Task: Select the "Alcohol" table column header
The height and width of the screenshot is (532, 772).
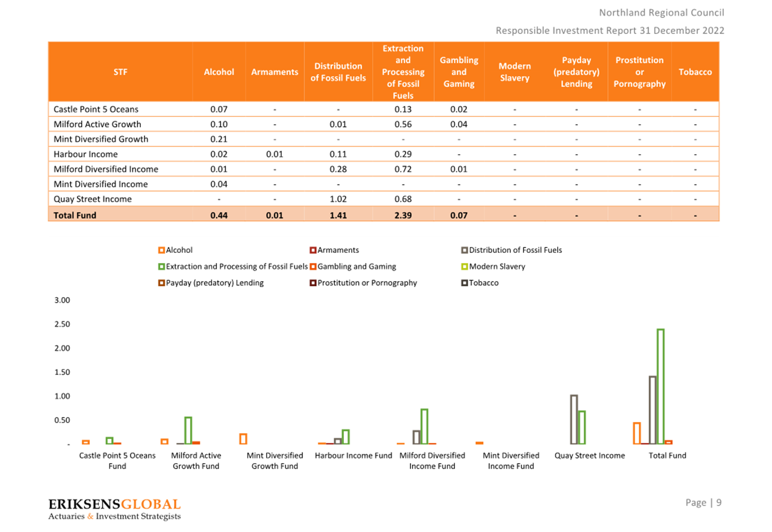Action: pos(219,72)
